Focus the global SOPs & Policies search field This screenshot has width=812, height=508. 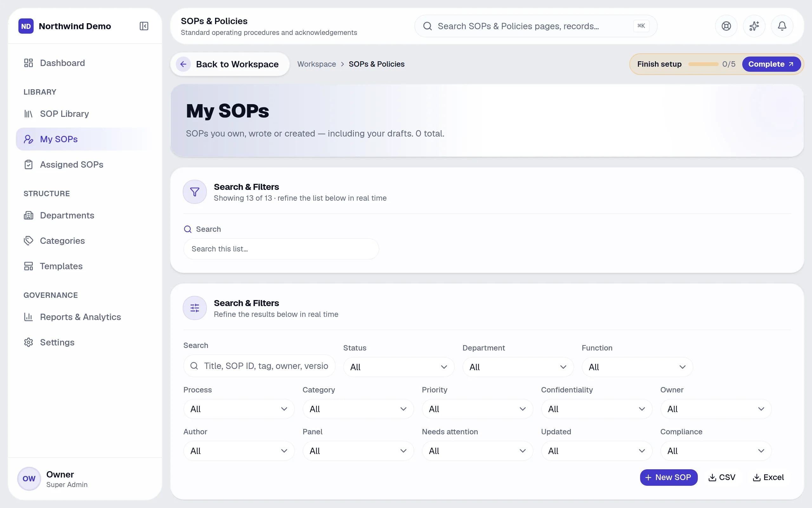click(x=535, y=26)
